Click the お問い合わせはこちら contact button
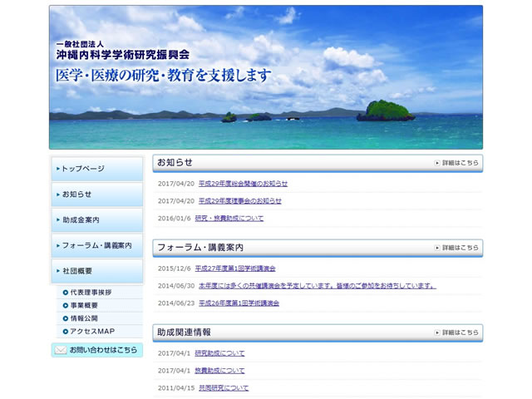The image size is (532, 399). [x=97, y=350]
